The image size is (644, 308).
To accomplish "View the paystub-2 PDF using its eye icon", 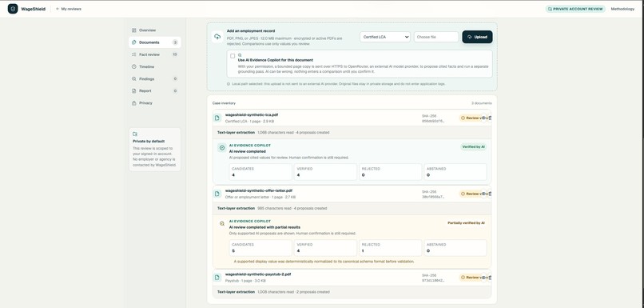I will pyautogui.click(x=483, y=278).
